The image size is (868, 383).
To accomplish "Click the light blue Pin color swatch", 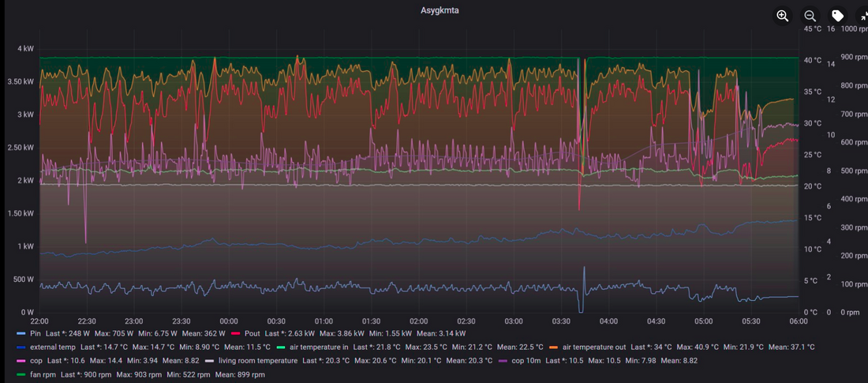I will (x=21, y=333).
